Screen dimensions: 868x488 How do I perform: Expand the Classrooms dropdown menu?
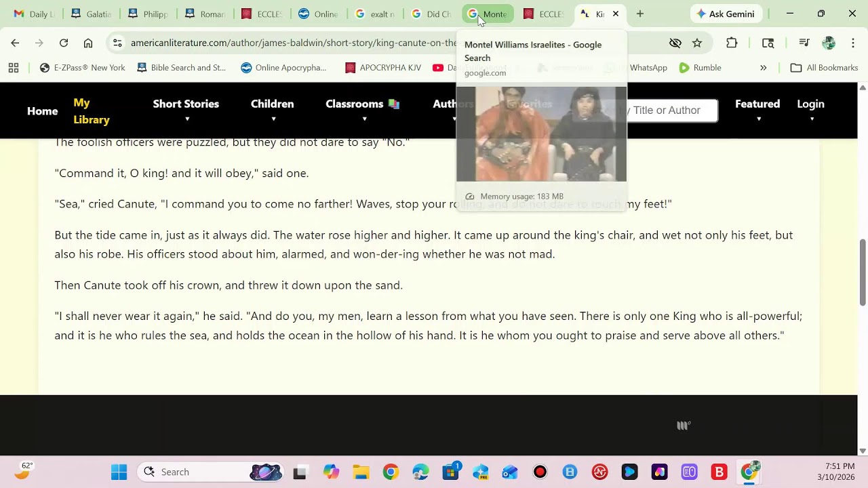pos(363,110)
